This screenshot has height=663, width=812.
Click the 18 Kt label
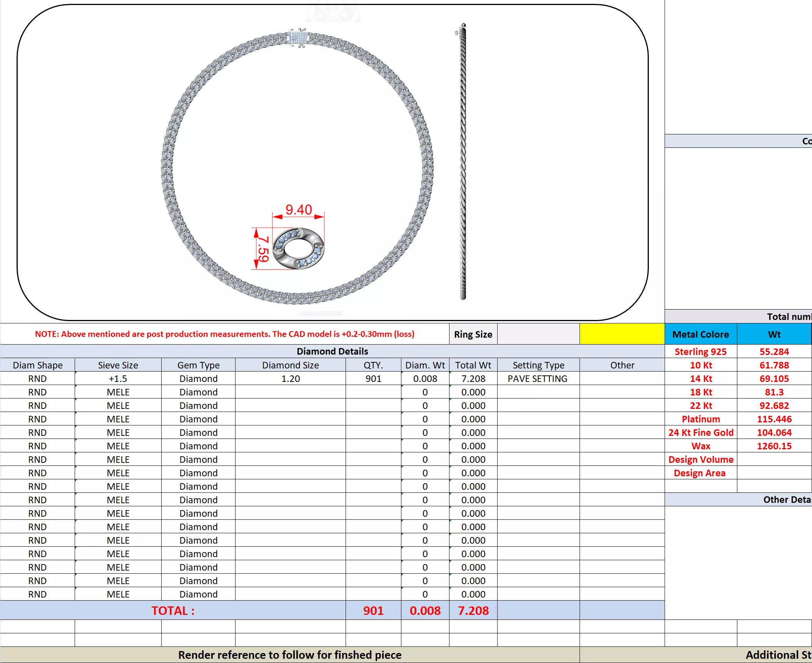[700, 392]
